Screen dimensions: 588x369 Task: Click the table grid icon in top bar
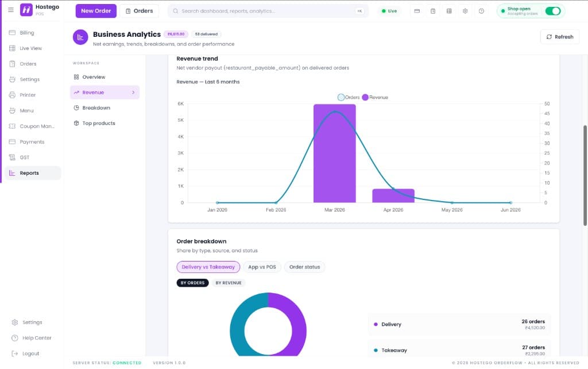tap(449, 11)
